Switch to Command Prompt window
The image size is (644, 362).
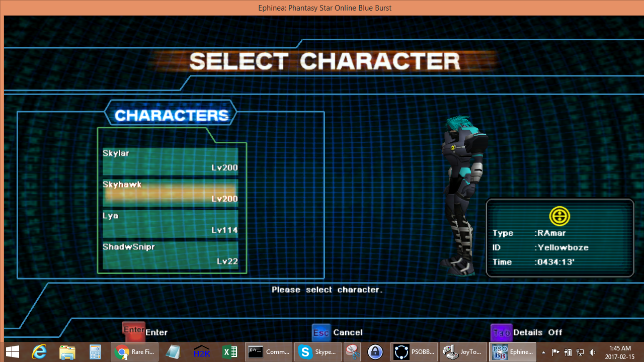click(x=269, y=352)
